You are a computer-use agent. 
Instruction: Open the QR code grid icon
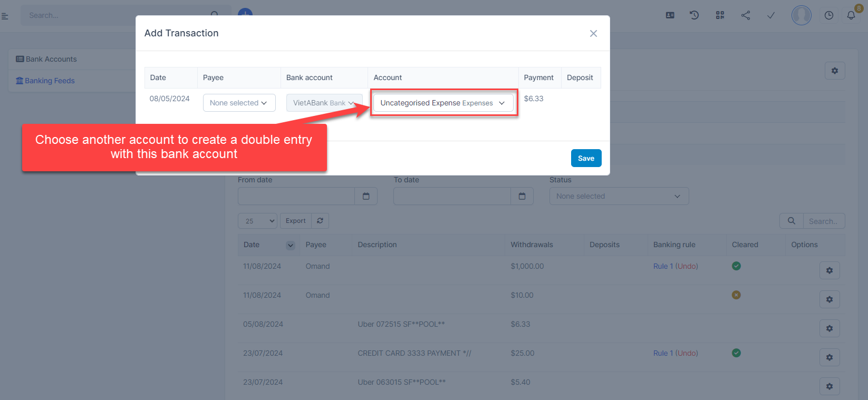[x=720, y=15]
